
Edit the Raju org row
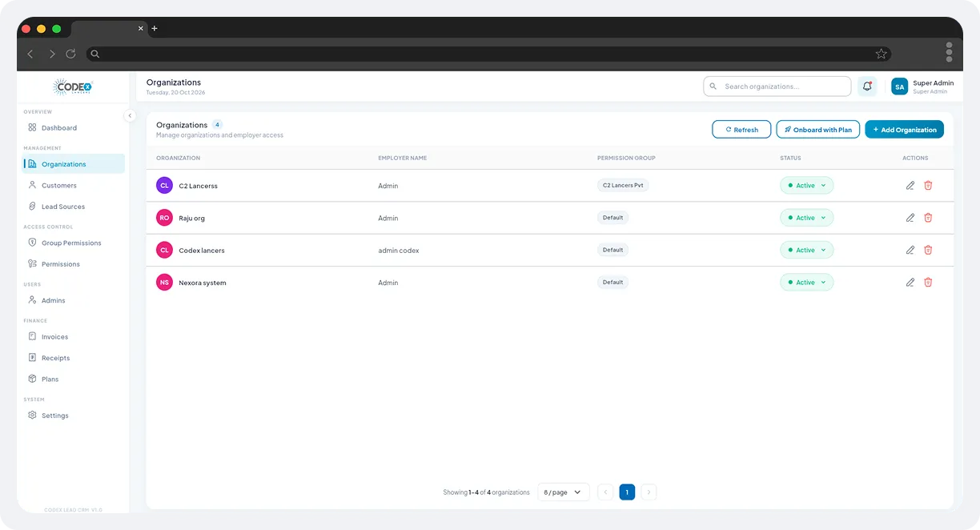(910, 218)
